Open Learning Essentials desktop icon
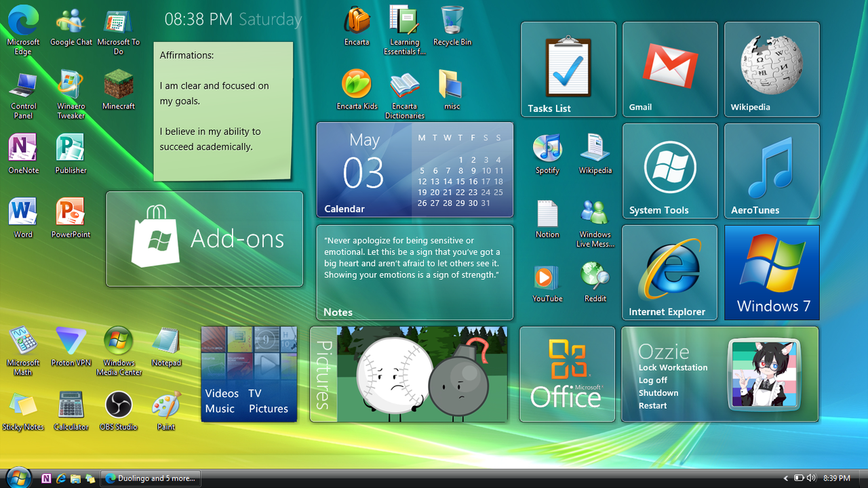Image resolution: width=868 pixels, height=488 pixels. tap(404, 30)
